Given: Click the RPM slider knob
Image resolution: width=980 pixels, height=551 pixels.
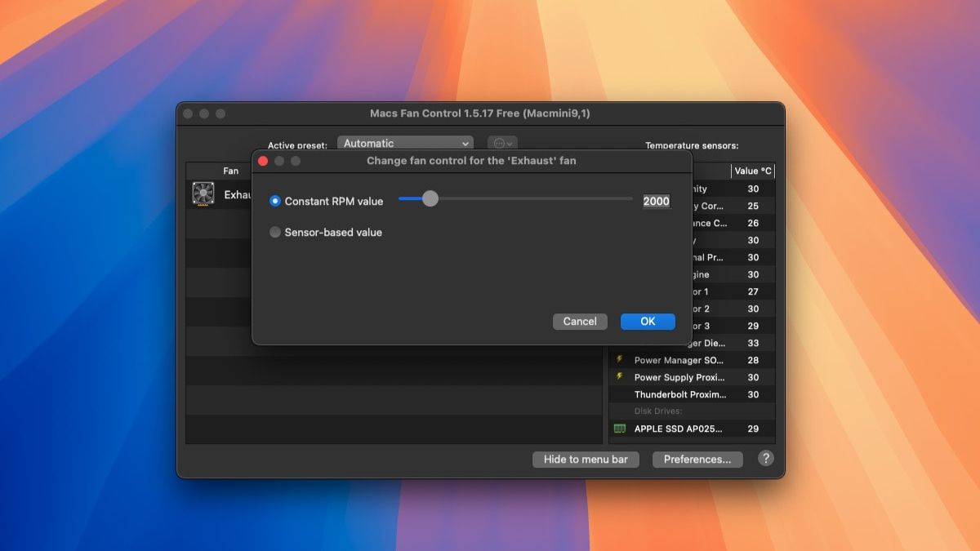Looking at the screenshot, I should (430, 198).
